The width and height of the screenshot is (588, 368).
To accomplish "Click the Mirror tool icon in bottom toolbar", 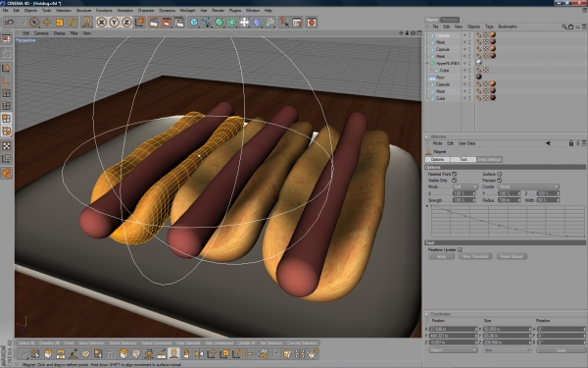I will click(x=199, y=353).
